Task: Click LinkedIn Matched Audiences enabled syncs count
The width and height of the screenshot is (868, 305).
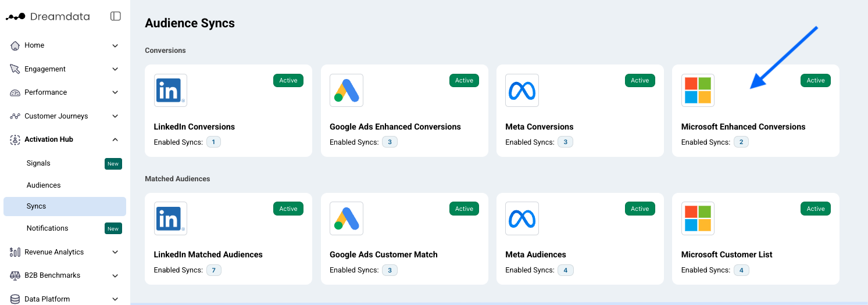Action: click(x=214, y=270)
